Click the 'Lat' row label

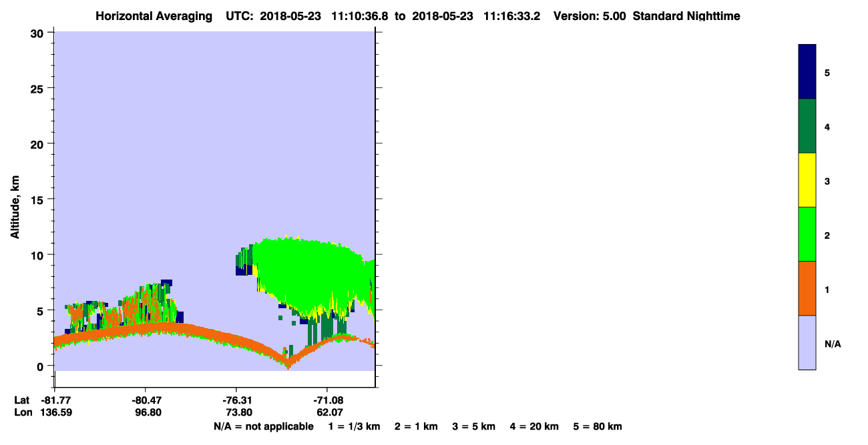pos(22,400)
